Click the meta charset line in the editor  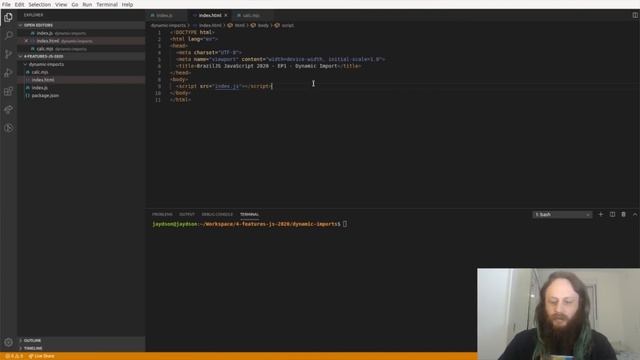tap(209, 52)
